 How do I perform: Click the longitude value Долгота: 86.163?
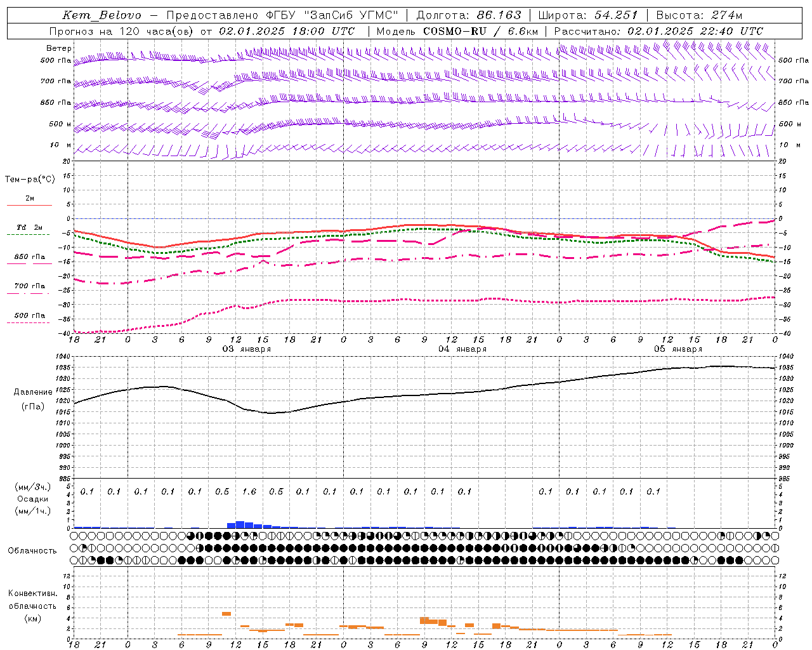[x=469, y=15]
